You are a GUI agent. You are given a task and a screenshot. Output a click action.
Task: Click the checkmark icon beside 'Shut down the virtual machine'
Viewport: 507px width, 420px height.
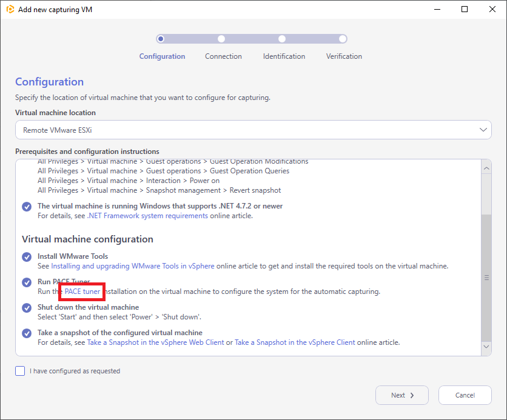[27, 307]
